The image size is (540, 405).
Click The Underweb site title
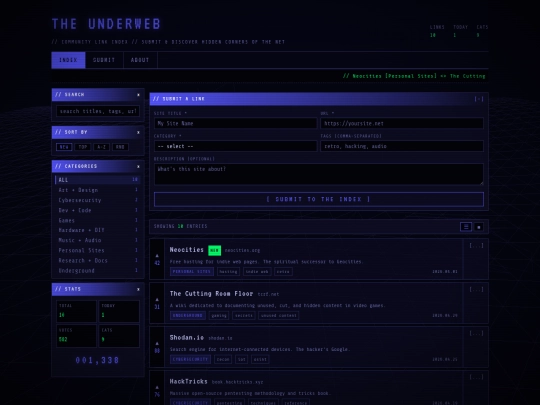point(106,24)
